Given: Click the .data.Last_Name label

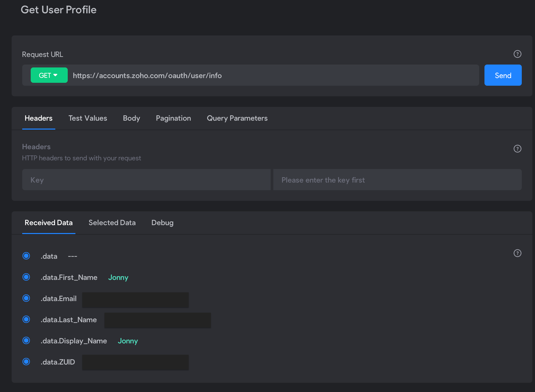Looking at the screenshot, I should point(69,320).
